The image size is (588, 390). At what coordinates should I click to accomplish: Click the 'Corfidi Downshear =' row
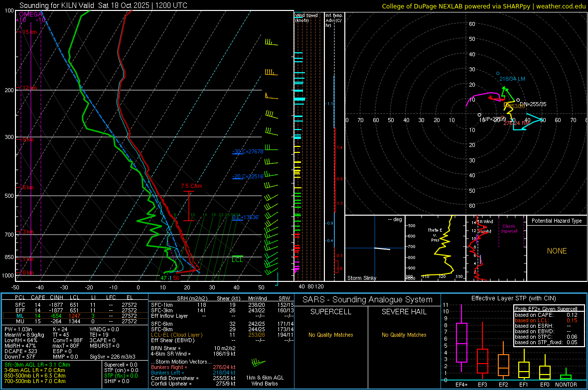click(x=193, y=378)
